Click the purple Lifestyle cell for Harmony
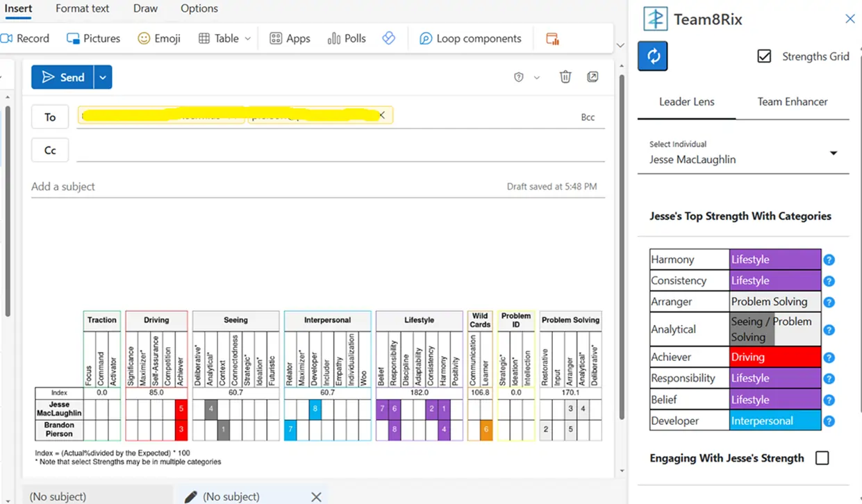This screenshot has height=504, width=862. point(775,259)
